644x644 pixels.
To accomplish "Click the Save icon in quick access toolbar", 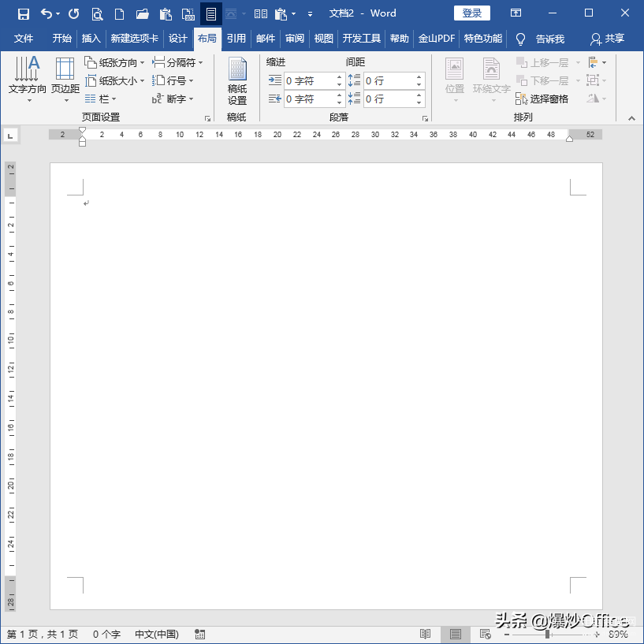I will (x=24, y=14).
